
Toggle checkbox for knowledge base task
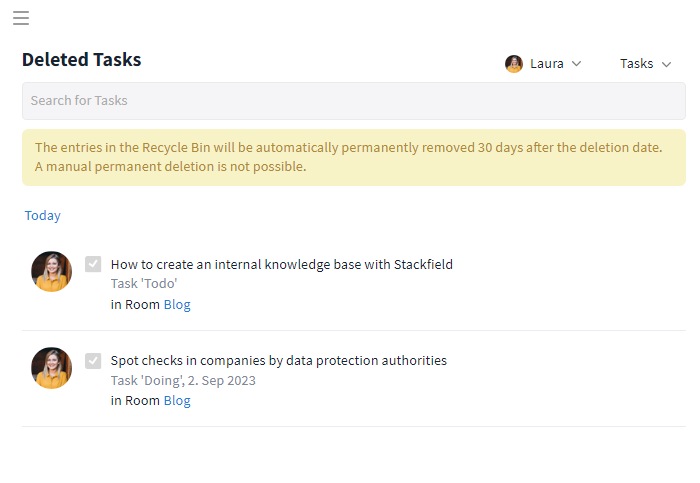(93, 264)
